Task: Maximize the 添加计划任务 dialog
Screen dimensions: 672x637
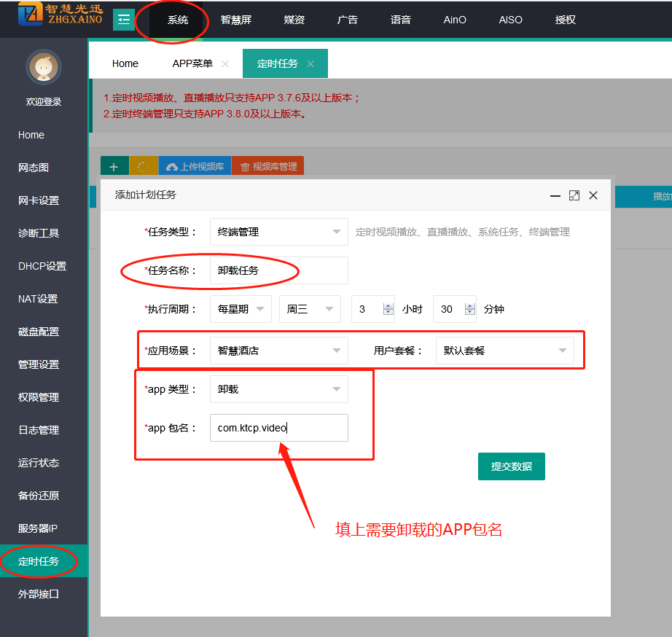Action: tap(574, 195)
